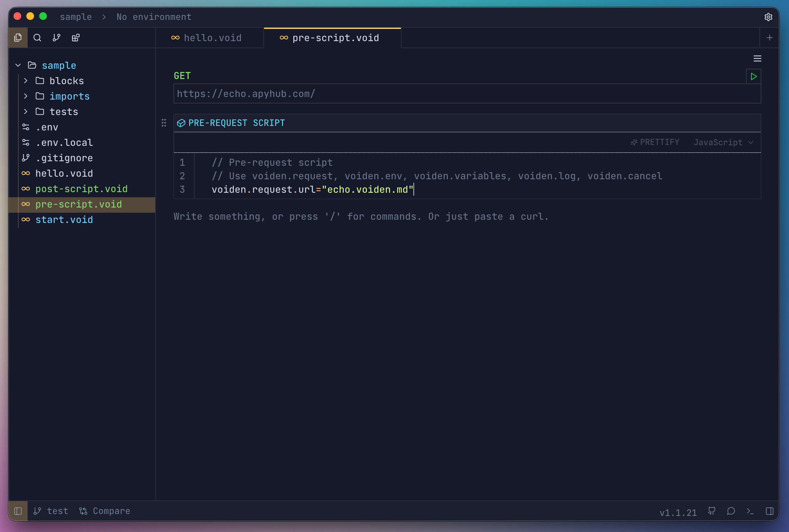The image size is (789, 532).
Task: Open the git branch panel icon
Action: coord(56,38)
